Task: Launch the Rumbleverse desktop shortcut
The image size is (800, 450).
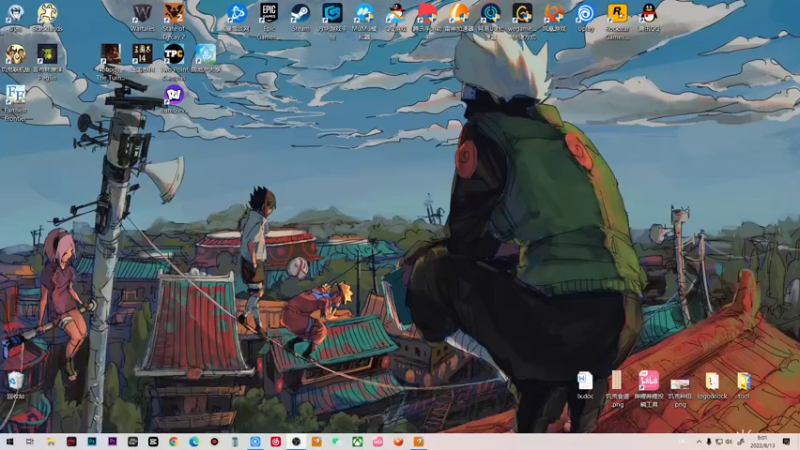Action: (174, 99)
